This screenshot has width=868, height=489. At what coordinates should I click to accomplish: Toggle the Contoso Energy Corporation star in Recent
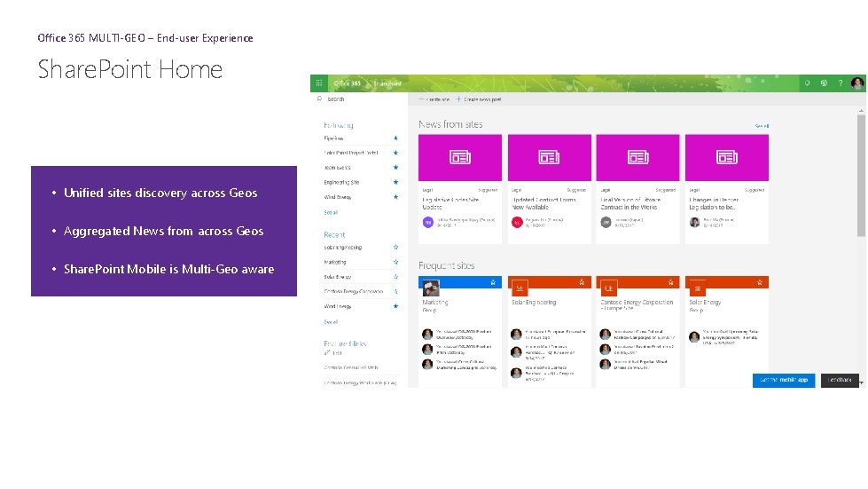coord(395,291)
